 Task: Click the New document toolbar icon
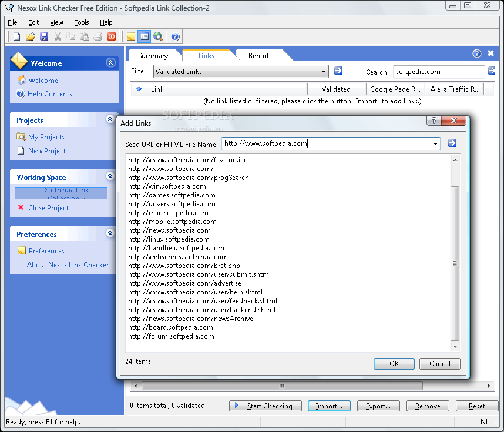16,36
